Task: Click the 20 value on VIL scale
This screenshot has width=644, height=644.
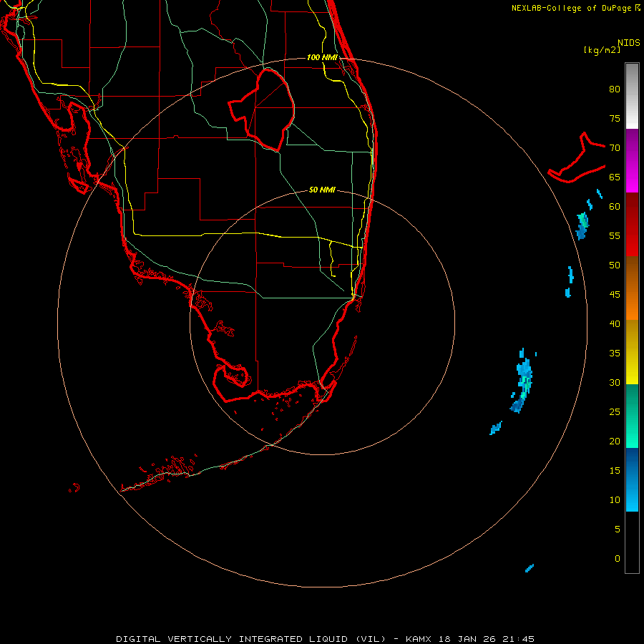Action: (x=615, y=441)
